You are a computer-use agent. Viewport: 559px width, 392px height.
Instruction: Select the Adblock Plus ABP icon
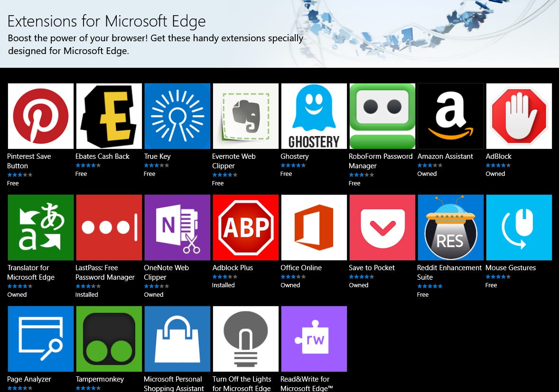[x=245, y=227]
